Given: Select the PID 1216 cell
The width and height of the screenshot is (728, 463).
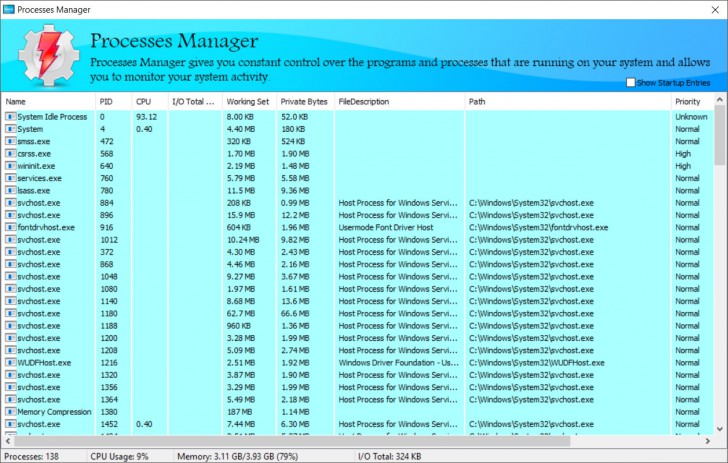Looking at the screenshot, I should coord(109,363).
